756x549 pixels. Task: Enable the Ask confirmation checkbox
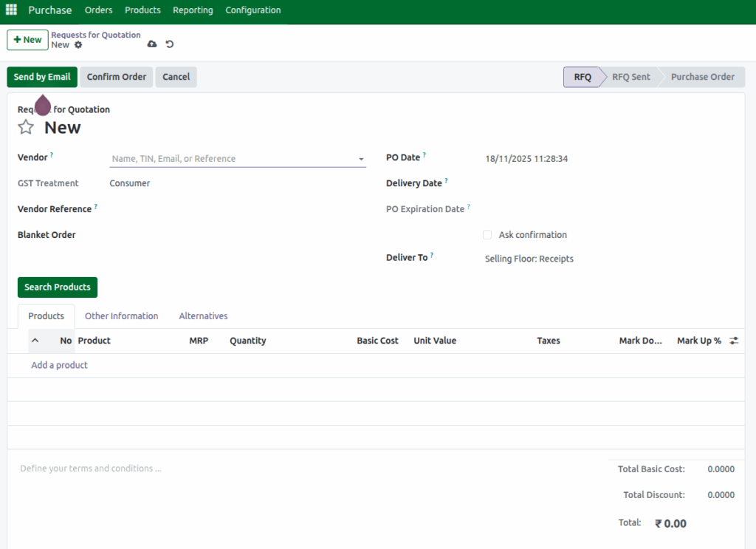[x=487, y=234]
